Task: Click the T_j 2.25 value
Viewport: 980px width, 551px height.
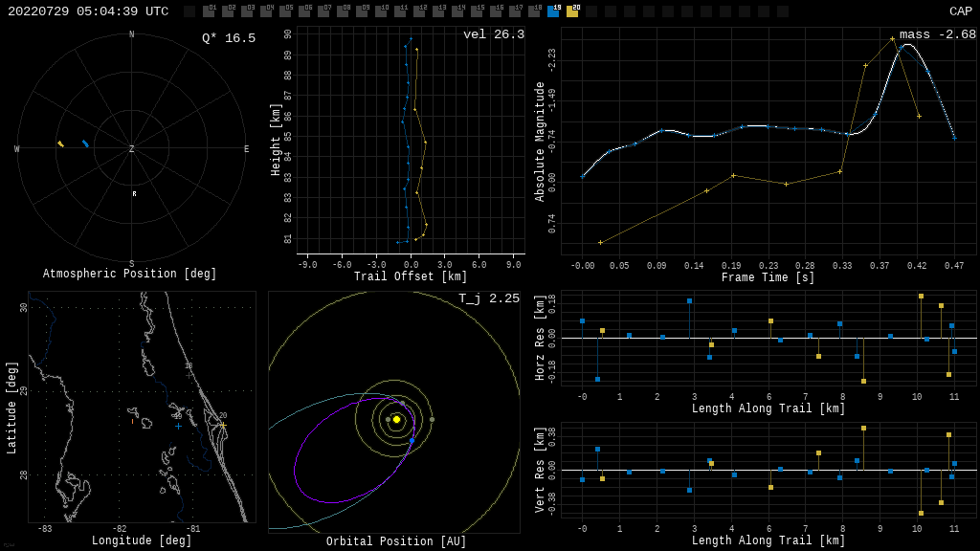Action: pos(489,298)
